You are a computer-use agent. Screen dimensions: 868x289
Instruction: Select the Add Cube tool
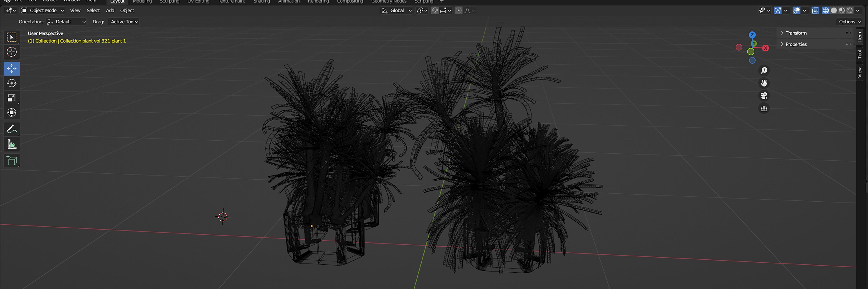click(x=12, y=160)
